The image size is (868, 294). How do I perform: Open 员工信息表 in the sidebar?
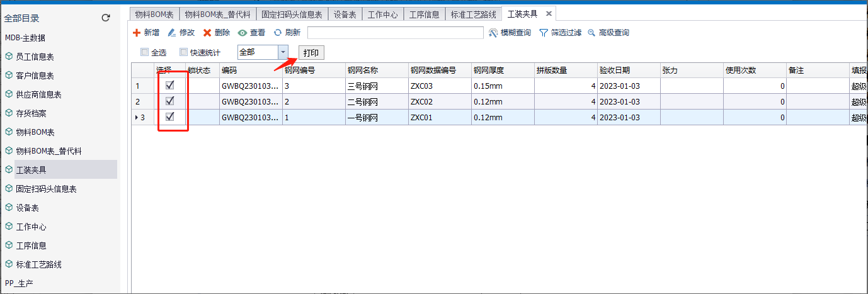pos(35,57)
